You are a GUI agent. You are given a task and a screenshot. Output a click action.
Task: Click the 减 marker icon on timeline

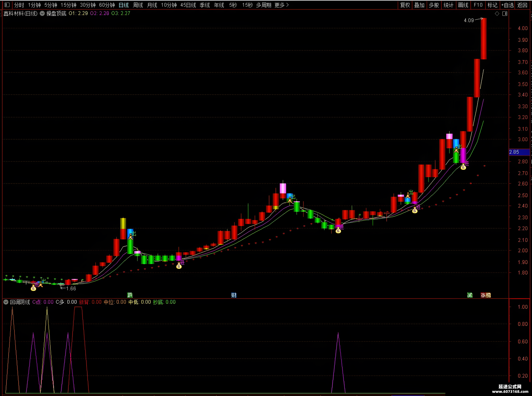click(x=470, y=295)
